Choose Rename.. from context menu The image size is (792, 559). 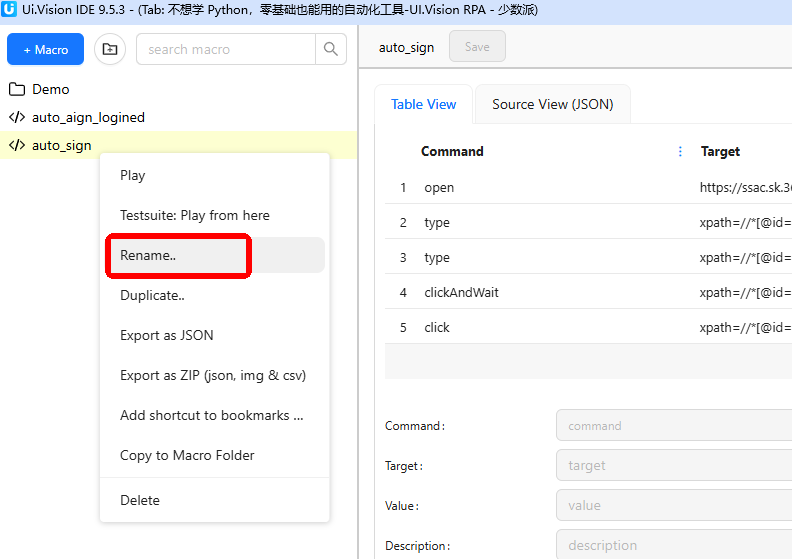(215, 255)
